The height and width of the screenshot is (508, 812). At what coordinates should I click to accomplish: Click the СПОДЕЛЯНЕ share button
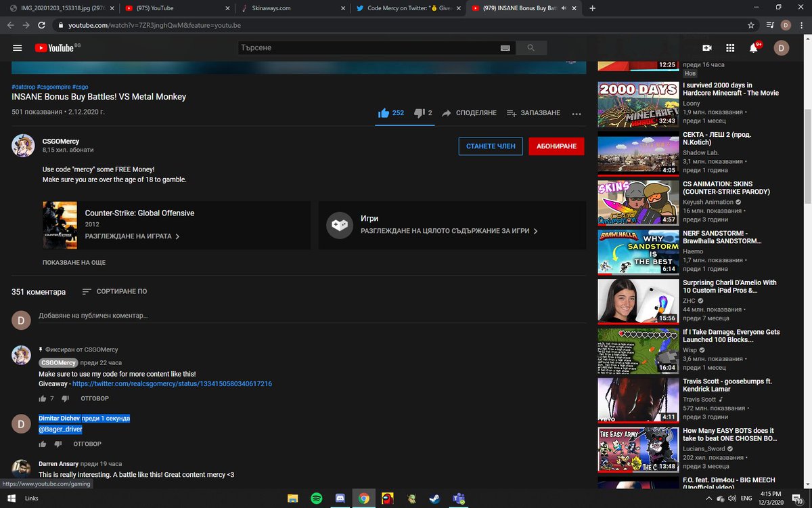[470, 113]
